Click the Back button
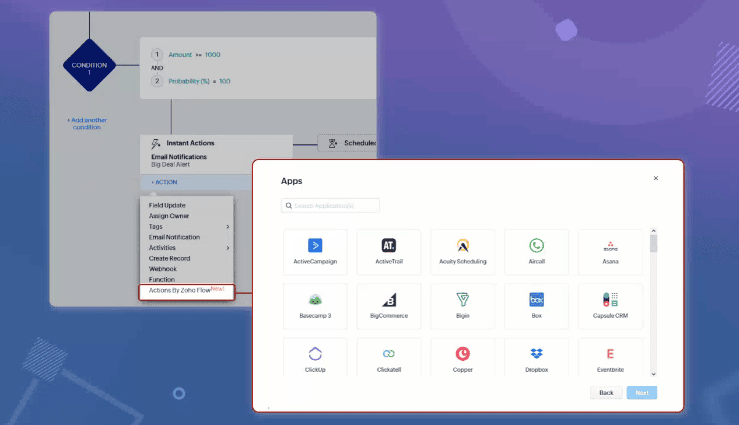This screenshot has height=425, width=739. click(x=606, y=392)
